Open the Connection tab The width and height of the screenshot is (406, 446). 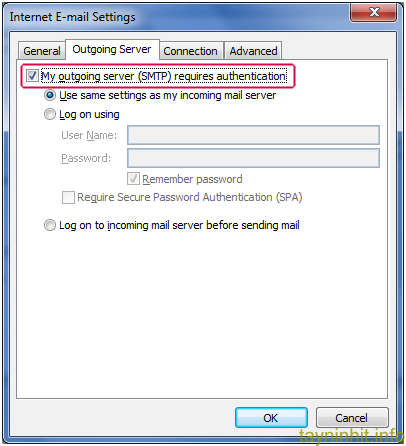pyautogui.click(x=190, y=51)
